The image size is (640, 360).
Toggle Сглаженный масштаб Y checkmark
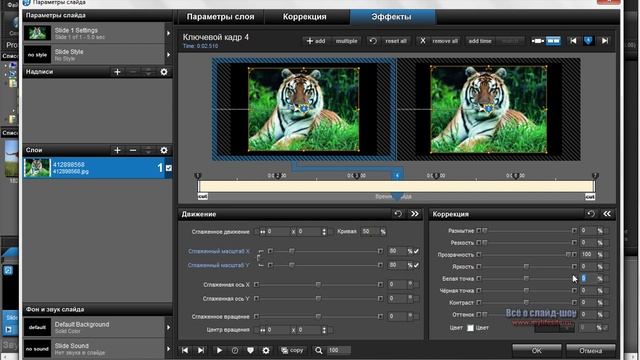(x=416, y=265)
